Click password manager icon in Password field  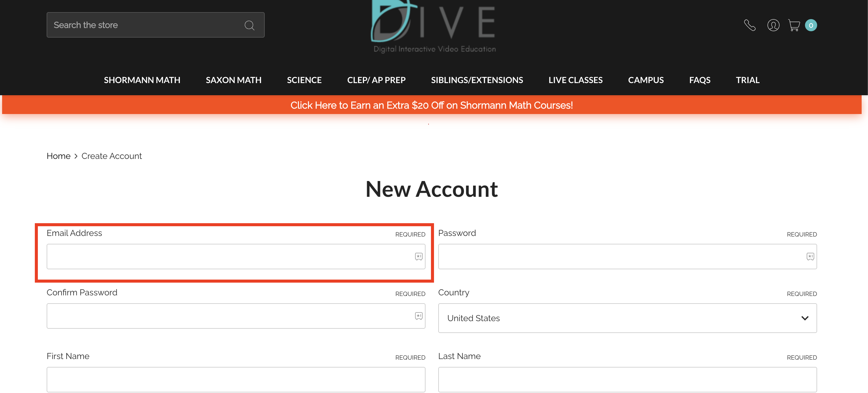coord(810,257)
